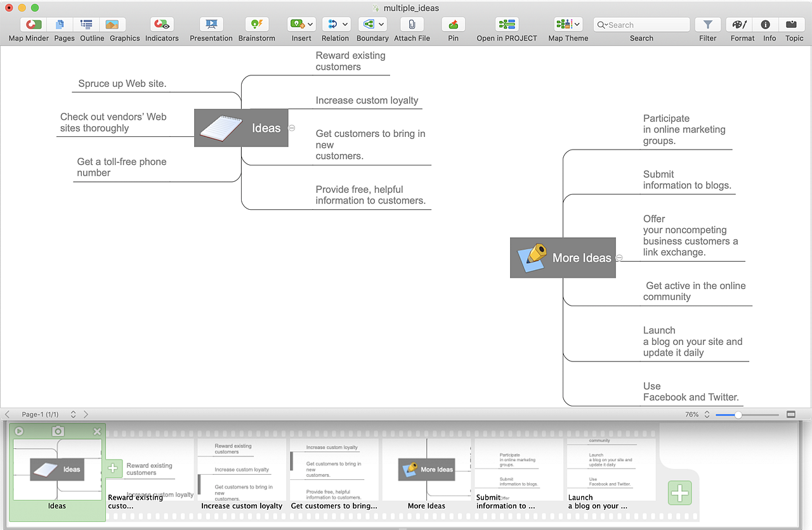Image resolution: width=812 pixels, height=530 pixels.
Task: Toggle the Outline panel
Action: [86, 25]
